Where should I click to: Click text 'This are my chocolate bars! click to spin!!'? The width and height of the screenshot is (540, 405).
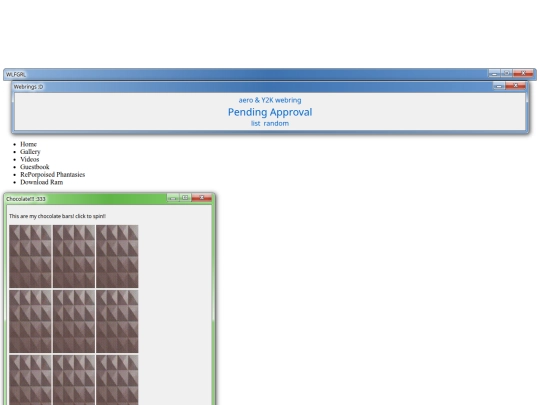pos(58,216)
